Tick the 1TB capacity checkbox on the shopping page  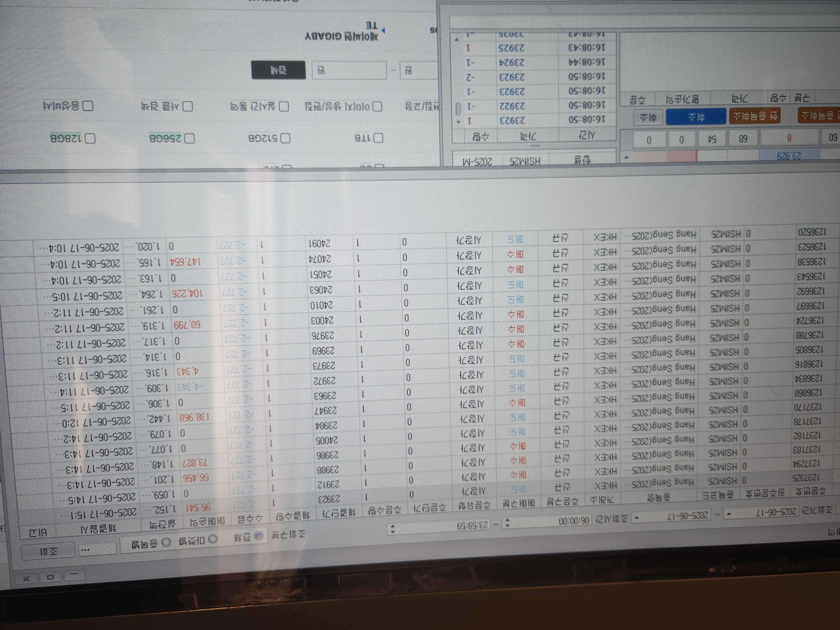pos(379,138)
